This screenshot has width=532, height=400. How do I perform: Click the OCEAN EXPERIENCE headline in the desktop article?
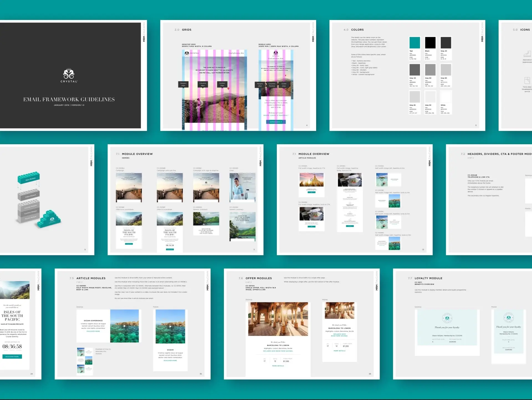(x=93, y=321)
